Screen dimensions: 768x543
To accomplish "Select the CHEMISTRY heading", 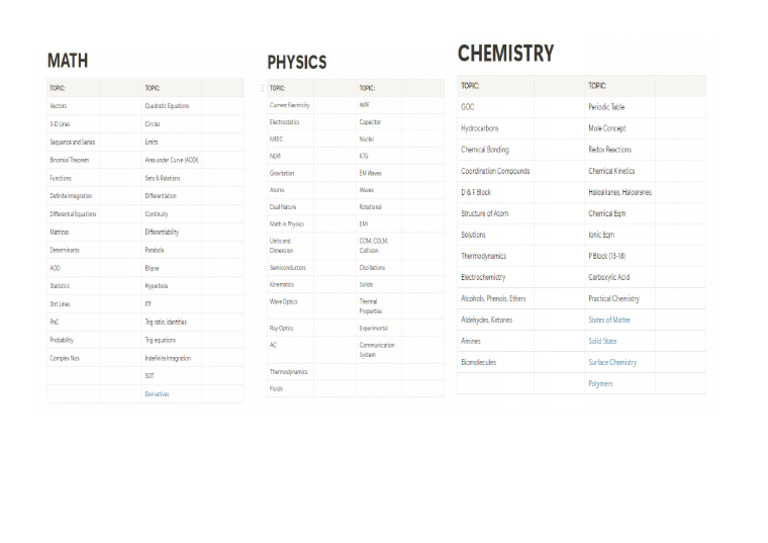I will click(x=505, y=53).
